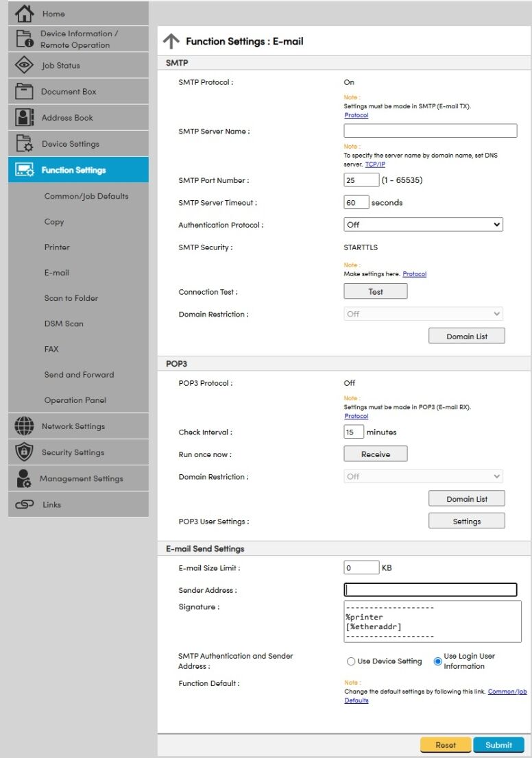Follow the TCP/IP link

coord(374,164)
